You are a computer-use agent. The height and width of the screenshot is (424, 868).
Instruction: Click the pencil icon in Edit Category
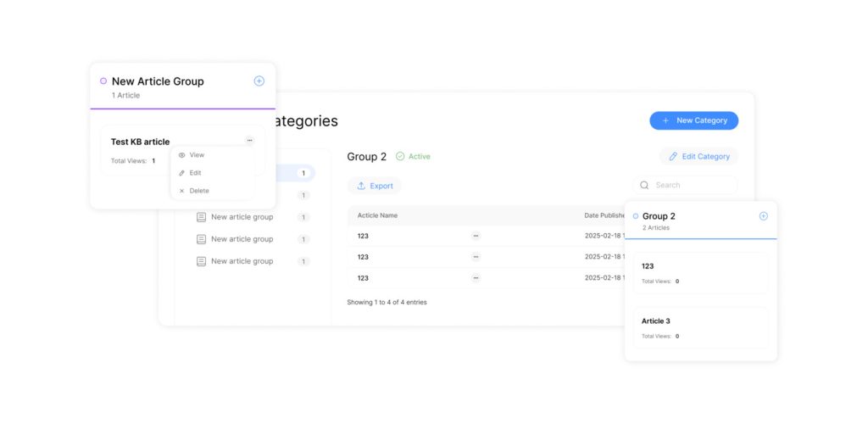click(x=673, y=156)
